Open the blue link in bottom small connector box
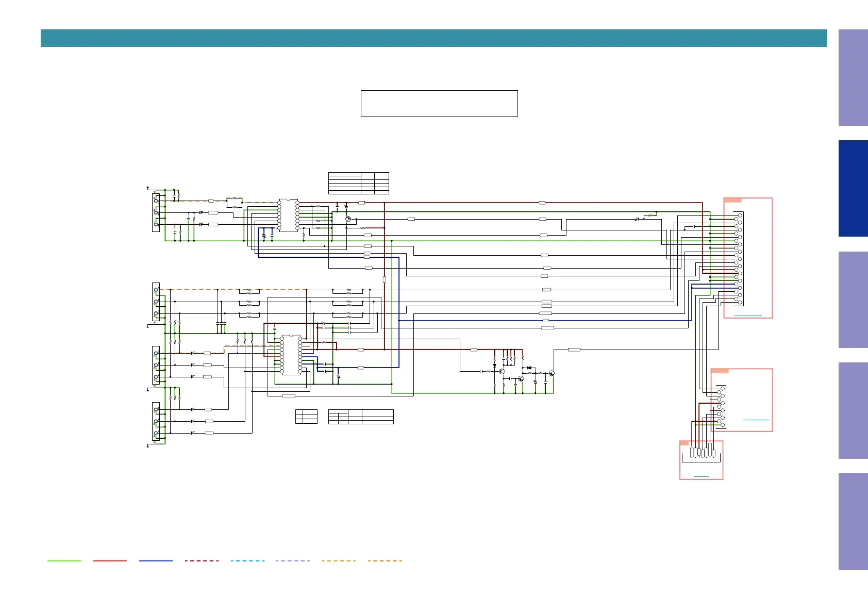 [x=701, y=476]
